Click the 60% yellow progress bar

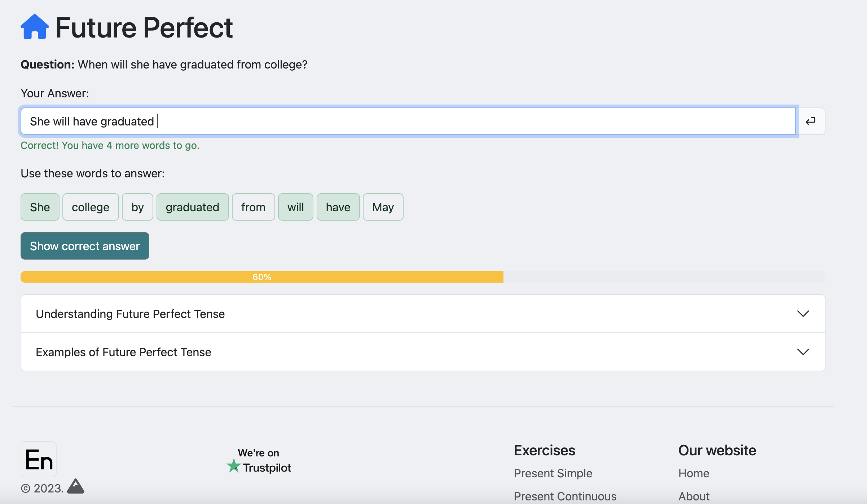click(x=262, y=277)
